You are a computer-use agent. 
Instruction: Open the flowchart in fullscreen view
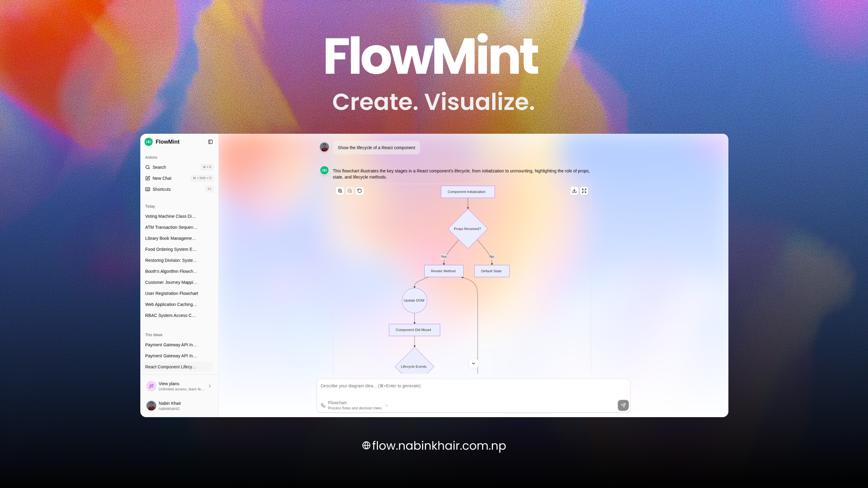(x=584, y=191)
